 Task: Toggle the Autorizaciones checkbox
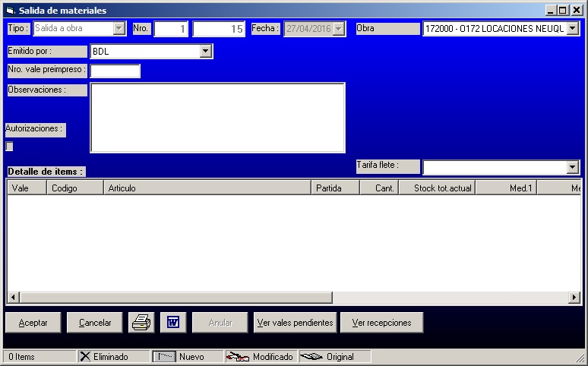point(9,147)
